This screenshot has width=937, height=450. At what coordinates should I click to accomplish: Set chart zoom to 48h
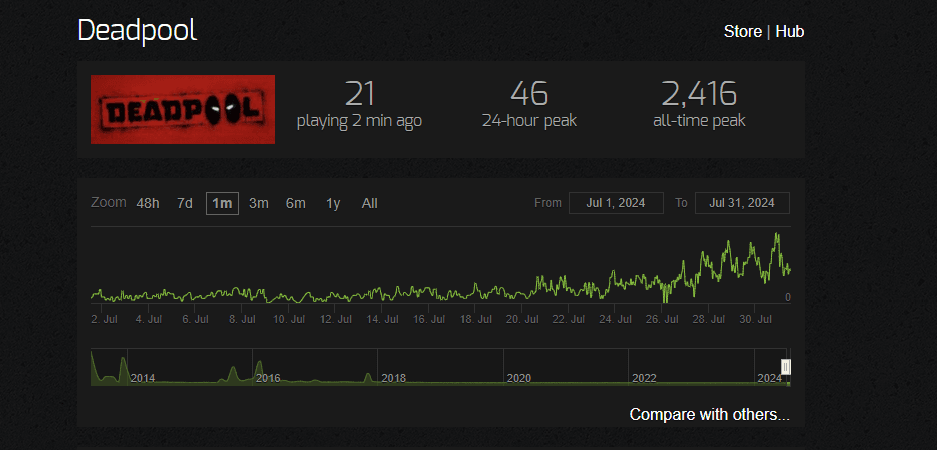tap(148, 203)
